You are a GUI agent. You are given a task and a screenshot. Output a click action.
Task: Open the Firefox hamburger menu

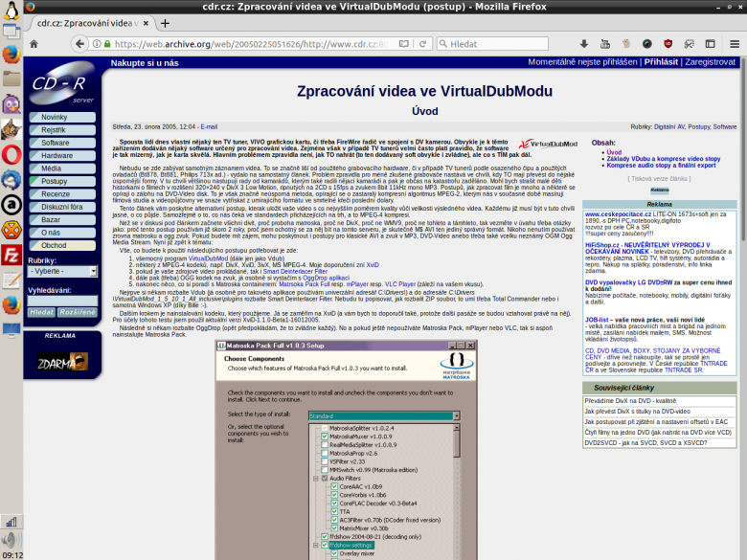tap(735, 44)
